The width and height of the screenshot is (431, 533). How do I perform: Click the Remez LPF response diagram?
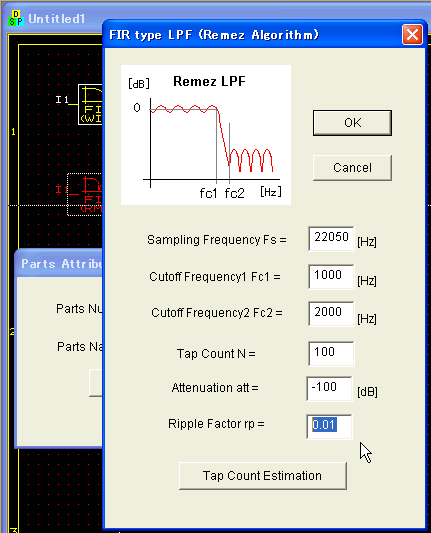click(206, 135)
